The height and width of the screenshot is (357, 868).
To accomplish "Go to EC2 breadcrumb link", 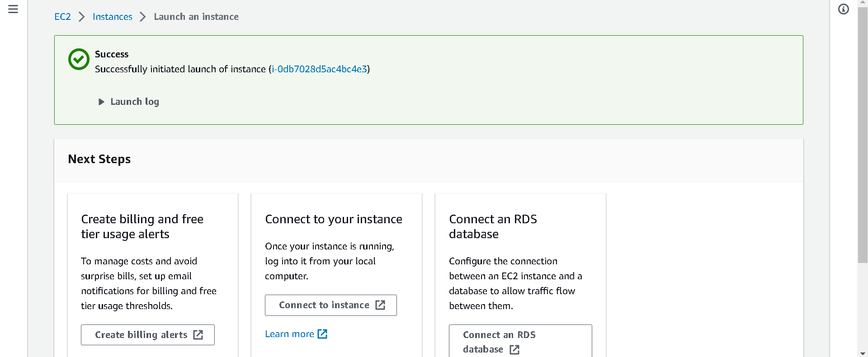I will tap(62, 17).
